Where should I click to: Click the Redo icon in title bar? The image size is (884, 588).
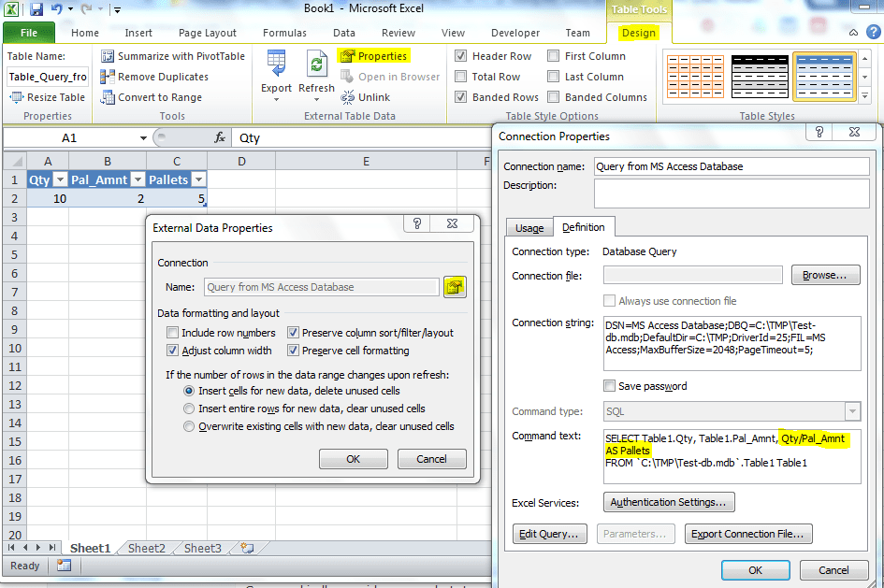point(86,9)
